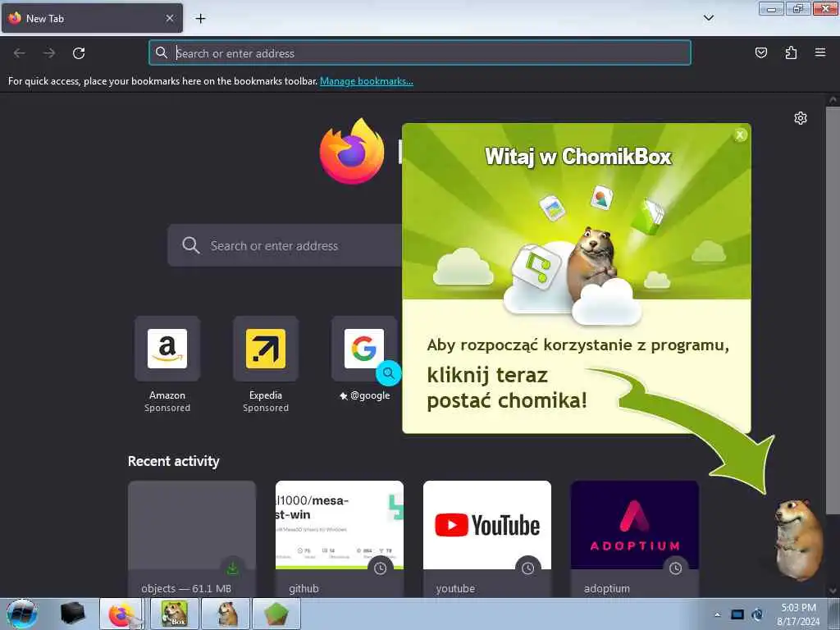Open the objects 61.1 MB download card

pos(192,538)
